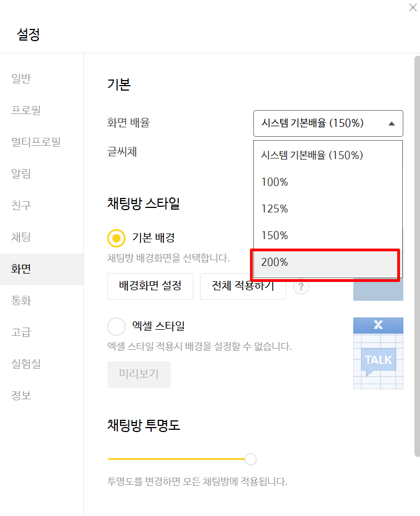The image size is (420, 516).
Task: Click the 전체 적용하기 button
Action: click(x=243, y=286)
